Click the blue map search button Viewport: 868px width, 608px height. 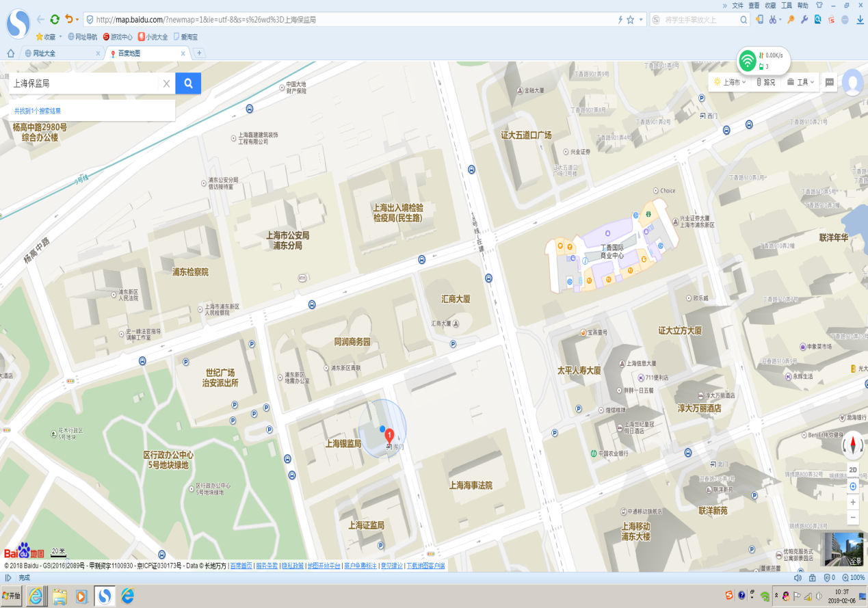click(188, 83)
